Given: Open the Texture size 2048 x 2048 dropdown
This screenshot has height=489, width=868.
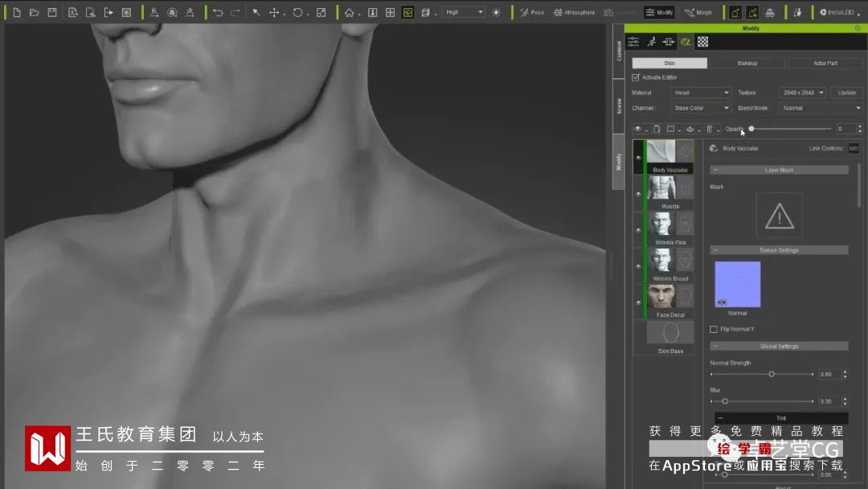Looking at the screenshot, I should point(803,92).
